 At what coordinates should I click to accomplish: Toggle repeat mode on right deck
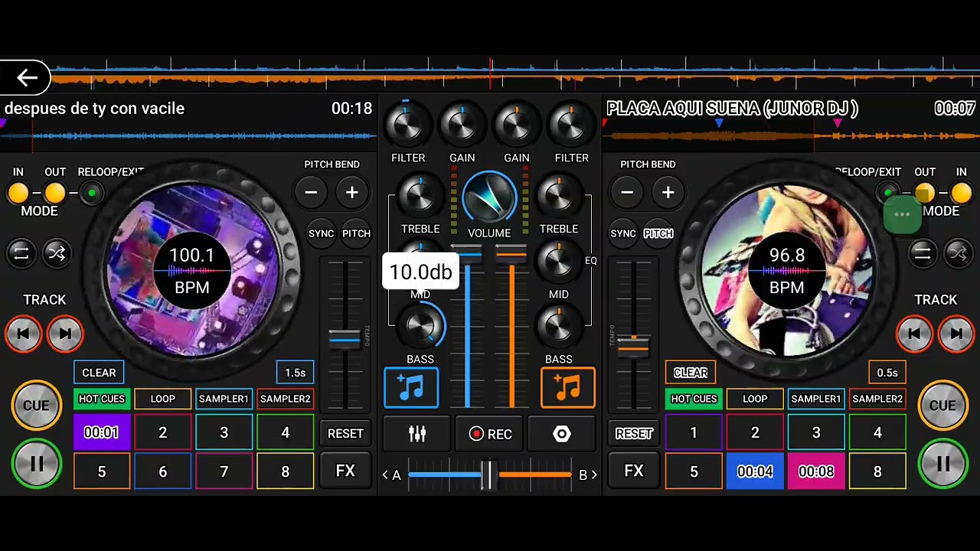[x=923, y=253]
